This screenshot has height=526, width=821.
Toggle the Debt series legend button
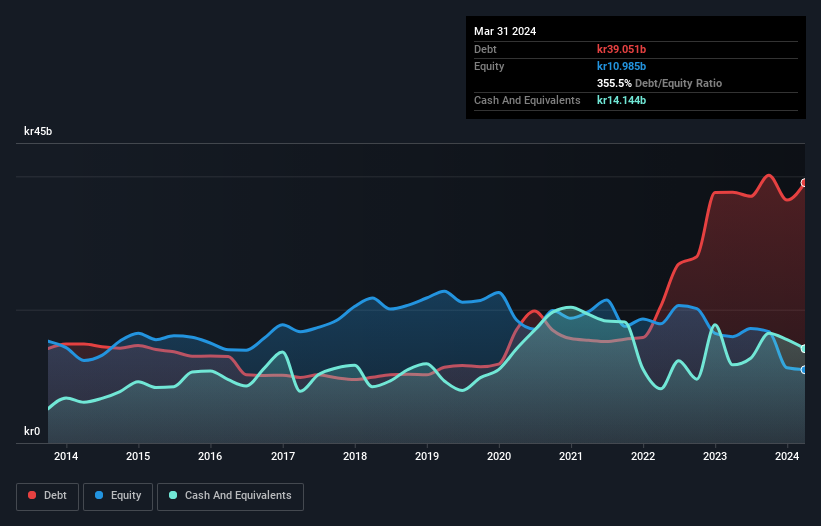[48, 496]
